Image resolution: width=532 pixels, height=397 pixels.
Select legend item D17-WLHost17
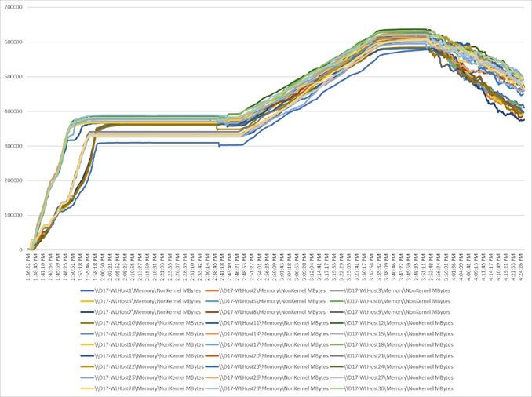click(267, 344)
